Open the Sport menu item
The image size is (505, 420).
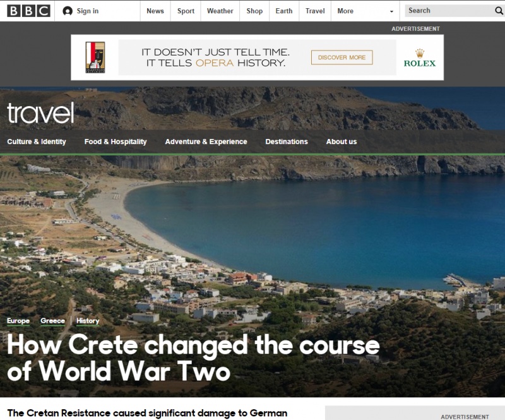click(186, 11)
